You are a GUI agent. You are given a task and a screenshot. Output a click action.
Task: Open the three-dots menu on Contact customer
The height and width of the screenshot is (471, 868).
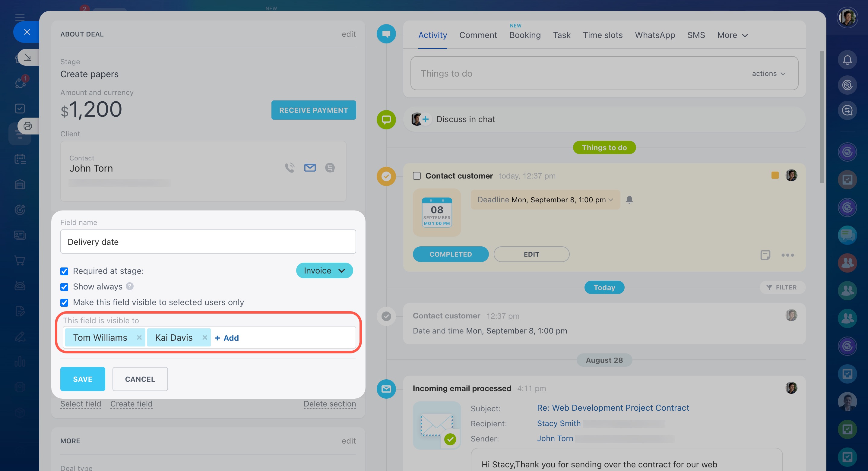pyautogui.click(x=787, y=255)
